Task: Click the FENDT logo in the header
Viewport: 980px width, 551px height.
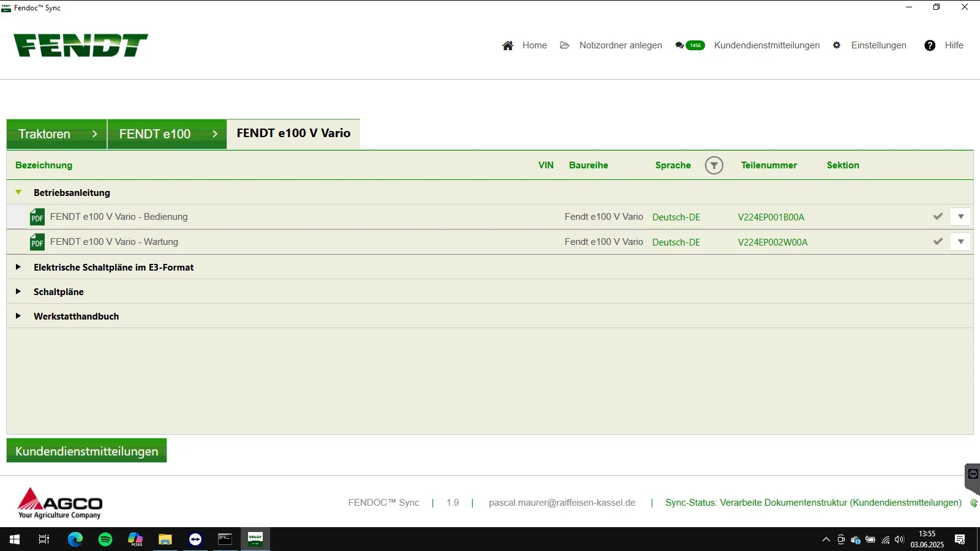Action: [81, 45]
